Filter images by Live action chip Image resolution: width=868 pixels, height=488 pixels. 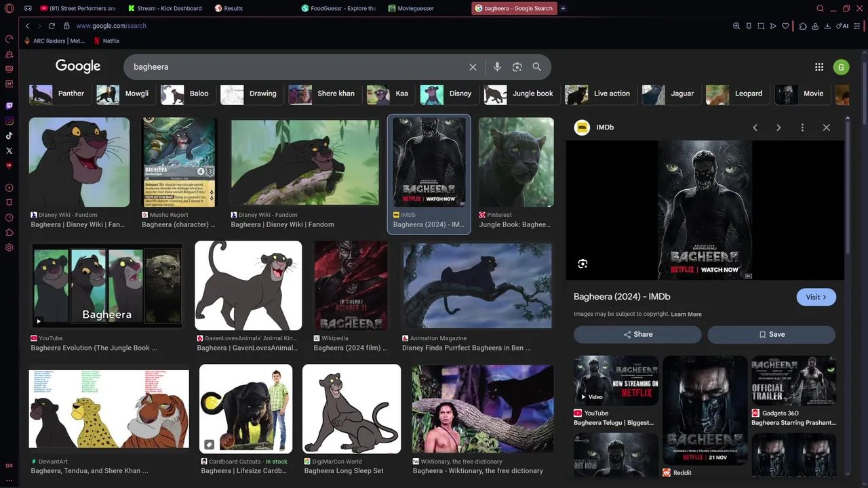pos(601,94)
